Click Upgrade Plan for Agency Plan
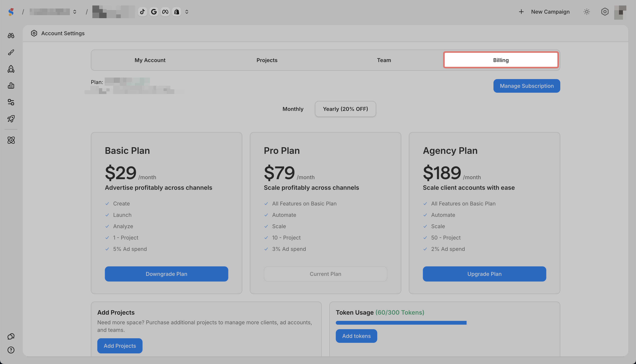 point(484,274)
